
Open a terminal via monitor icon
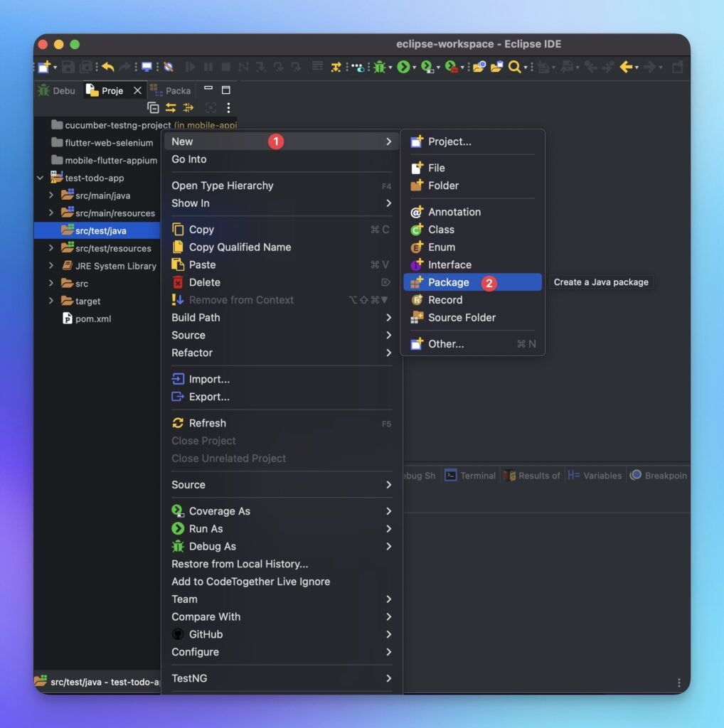coord(147,67)
